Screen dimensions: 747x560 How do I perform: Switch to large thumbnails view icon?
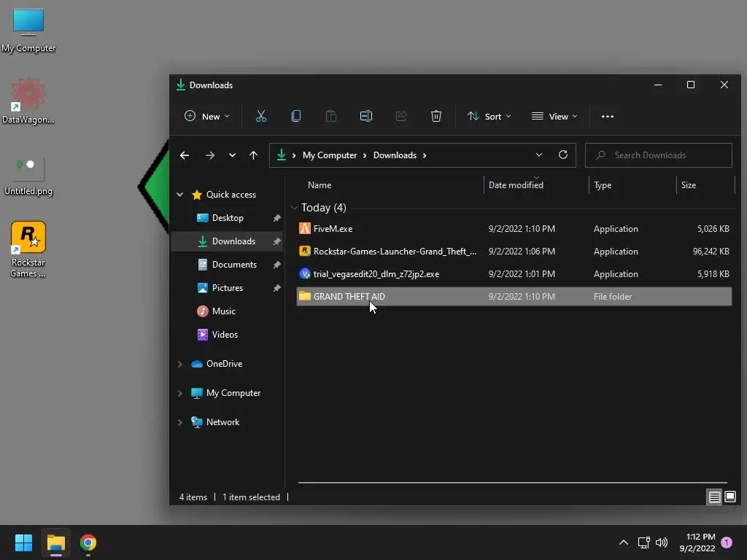[x=729, y=497]
